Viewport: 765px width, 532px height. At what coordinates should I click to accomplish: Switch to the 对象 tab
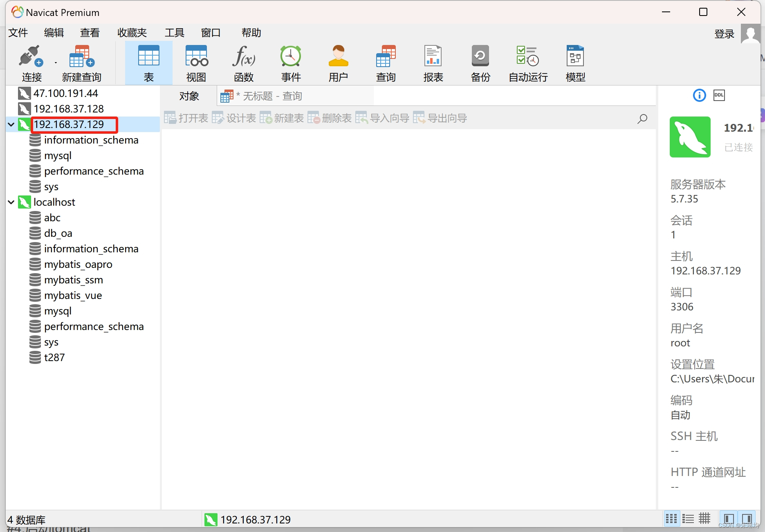pyautogui.click(x=189, y=96)
